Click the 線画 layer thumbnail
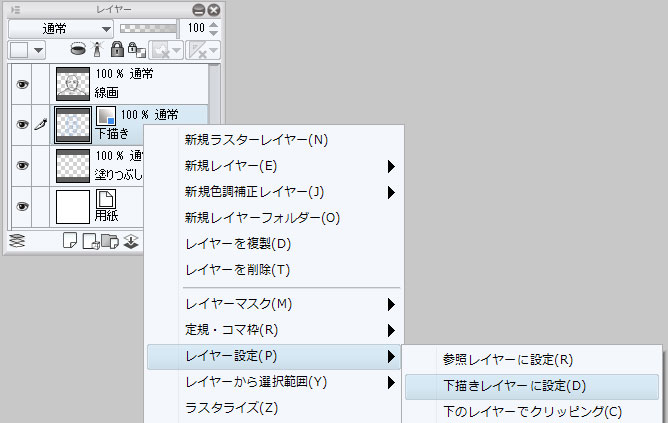Image resolution: width=668 pixels, height=423 pixels. pos(73,84)
